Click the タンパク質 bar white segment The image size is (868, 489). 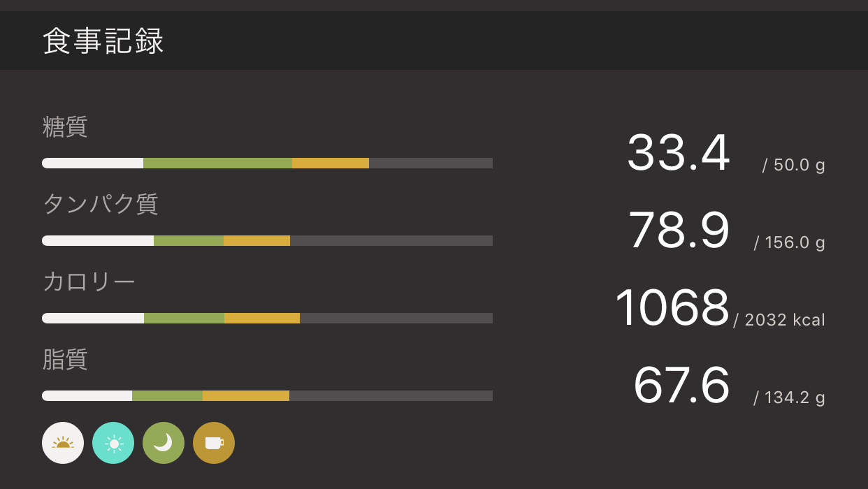[x=98, y=241]
